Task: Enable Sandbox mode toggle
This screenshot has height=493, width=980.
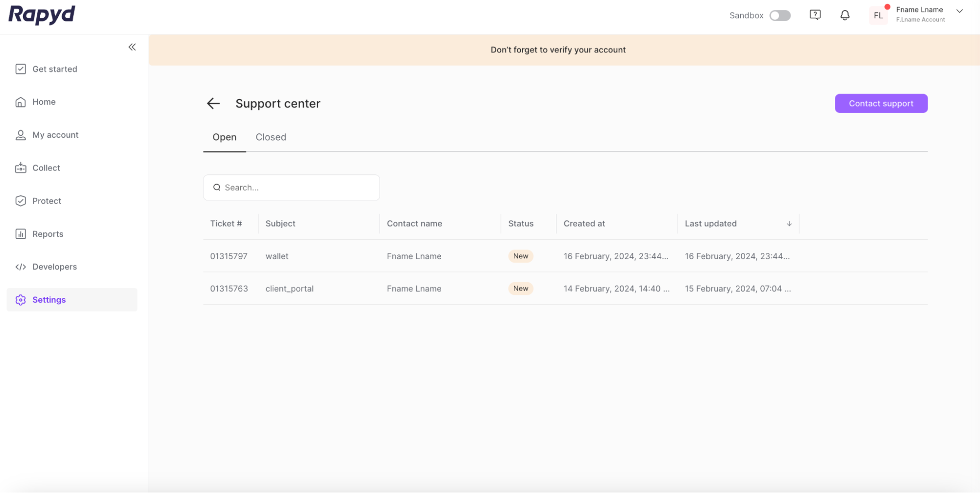Action: coord(780,15)
